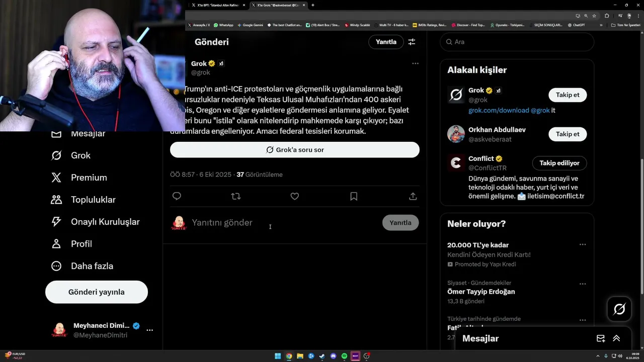Go to Topluluklar (Communities)
Image resolution: width=644 pixels, height=362 pixels.
(x=83, y=200)
